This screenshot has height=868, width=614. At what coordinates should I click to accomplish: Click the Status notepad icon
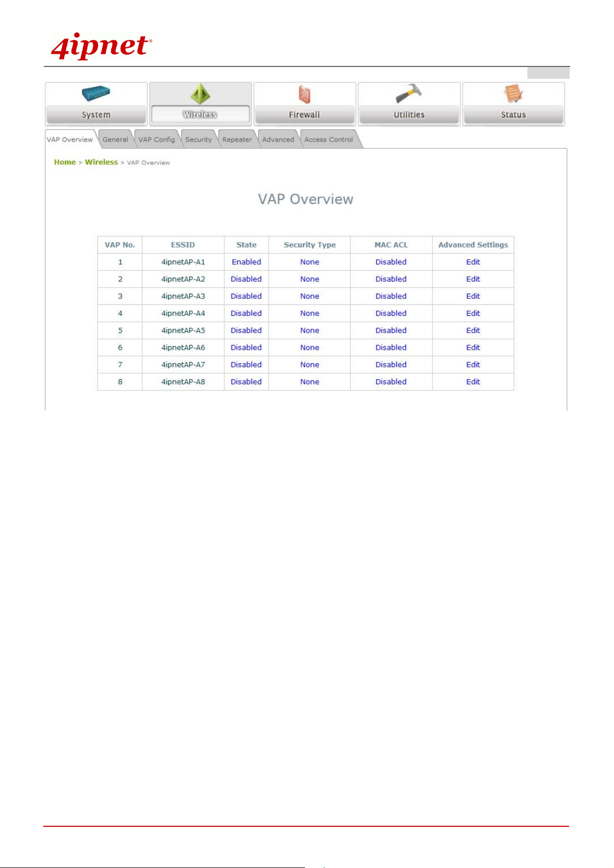pyautogui.click(x=513, y=94)
